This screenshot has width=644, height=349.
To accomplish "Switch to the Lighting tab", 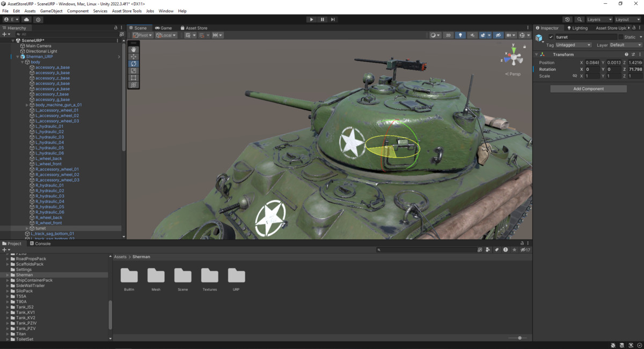I will [577, 28].
